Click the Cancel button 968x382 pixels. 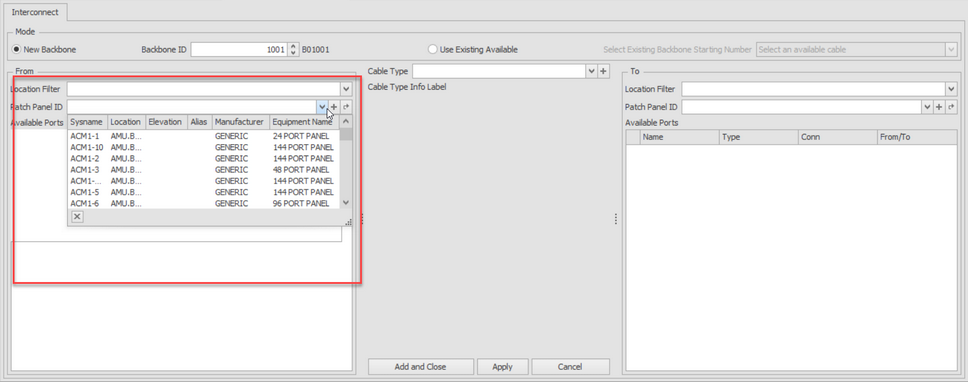click(x=570, y=367)
